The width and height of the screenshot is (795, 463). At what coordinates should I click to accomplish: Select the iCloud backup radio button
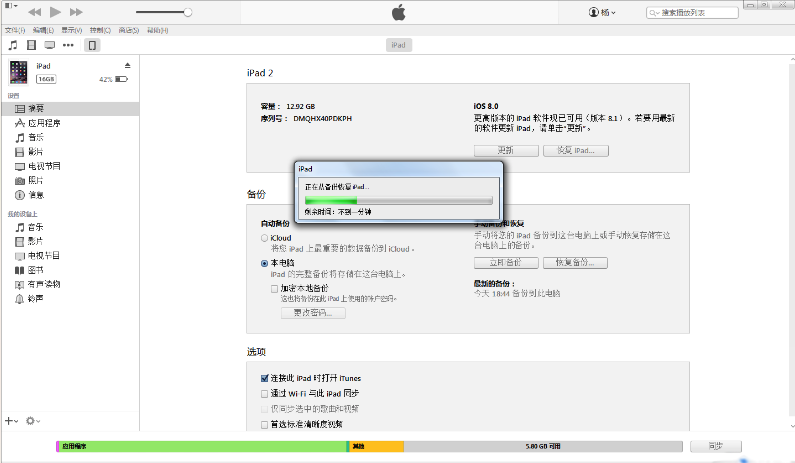[x=264, y=238]
